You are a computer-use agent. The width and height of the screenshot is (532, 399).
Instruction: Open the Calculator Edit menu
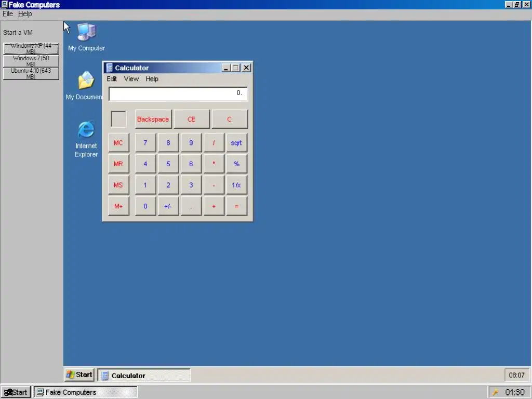112,79
